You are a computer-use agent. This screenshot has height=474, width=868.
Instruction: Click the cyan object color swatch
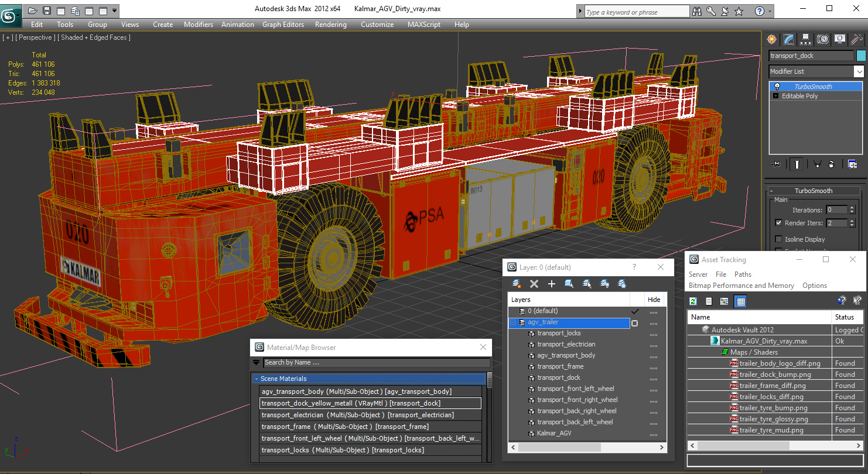[x=861, y=56]
